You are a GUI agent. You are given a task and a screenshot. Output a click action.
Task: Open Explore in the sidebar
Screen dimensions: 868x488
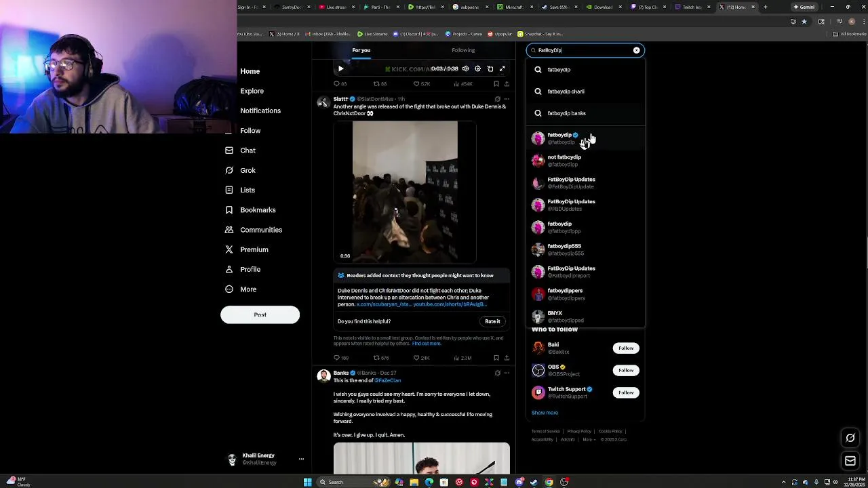click(252, 91)
